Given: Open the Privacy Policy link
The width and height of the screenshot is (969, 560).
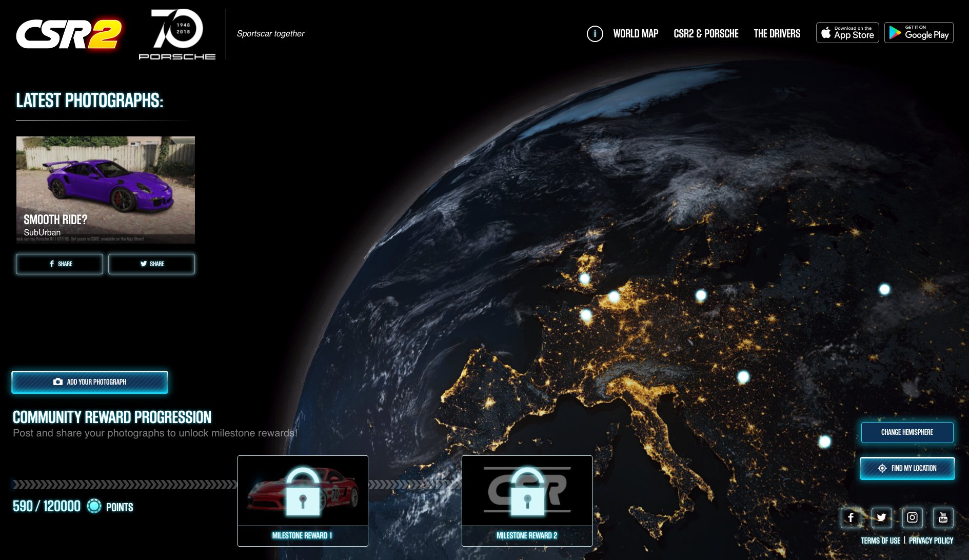Looking at the screenshot, I should 931,541.
